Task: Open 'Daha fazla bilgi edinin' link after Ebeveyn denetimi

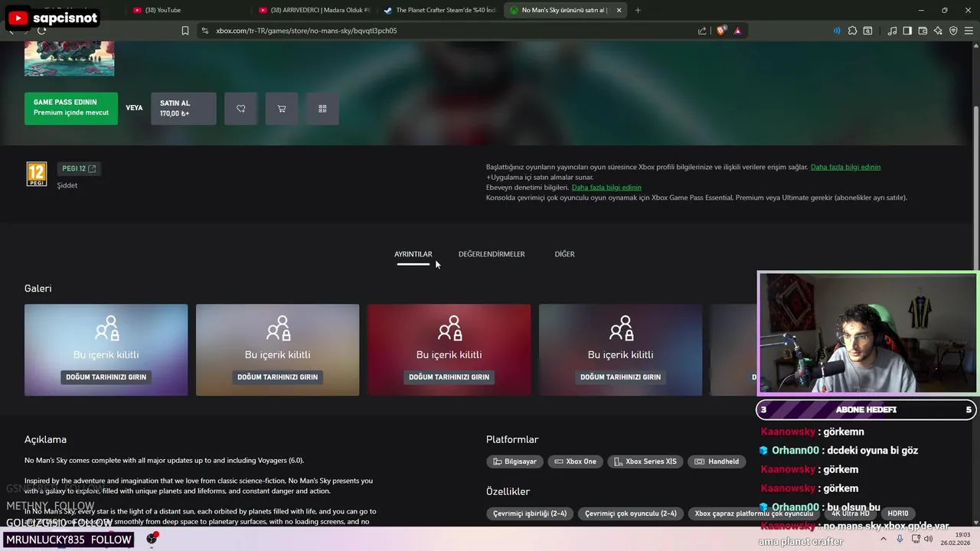Action: (x=606, y=187)
